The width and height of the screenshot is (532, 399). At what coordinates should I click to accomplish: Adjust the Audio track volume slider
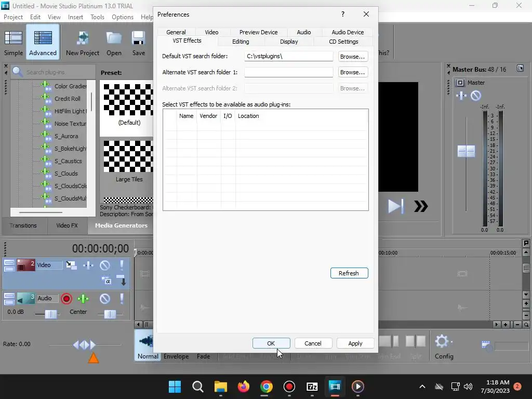51,314
